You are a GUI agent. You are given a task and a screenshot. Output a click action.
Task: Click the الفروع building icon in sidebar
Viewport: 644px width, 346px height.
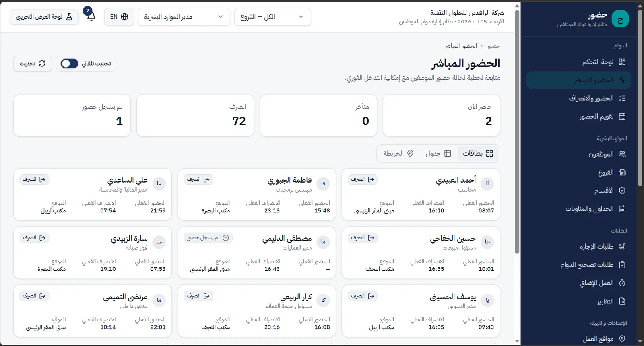[x=622, y=172]
